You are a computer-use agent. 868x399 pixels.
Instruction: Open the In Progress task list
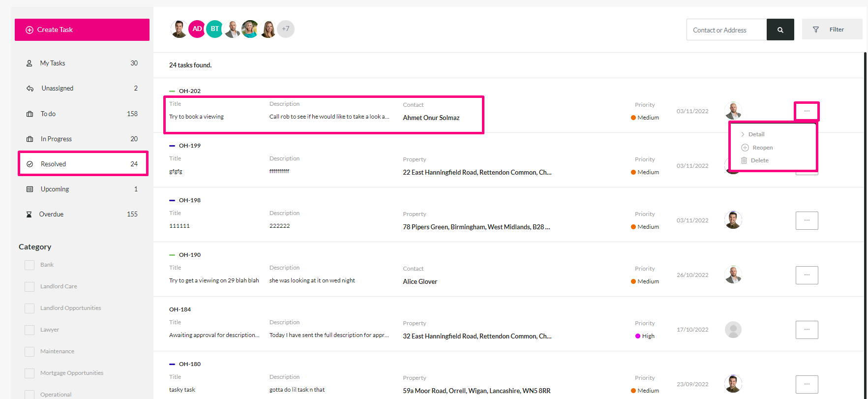coord(82,139)
